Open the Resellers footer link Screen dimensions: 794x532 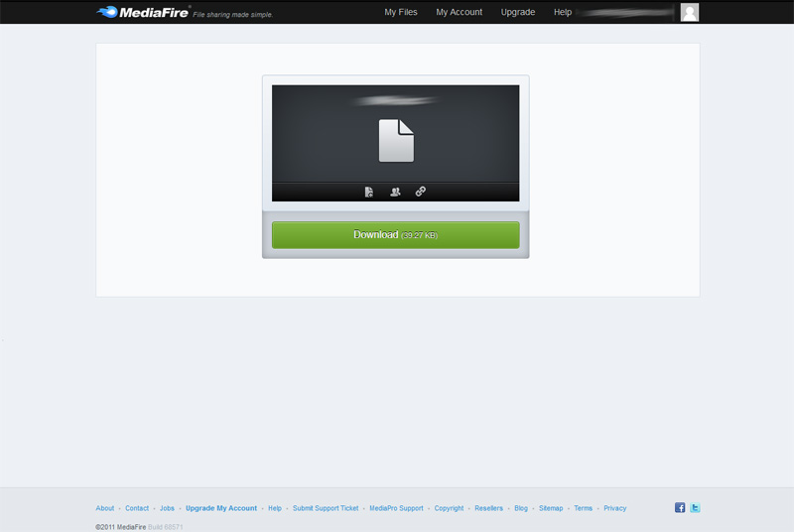[488, 508]
